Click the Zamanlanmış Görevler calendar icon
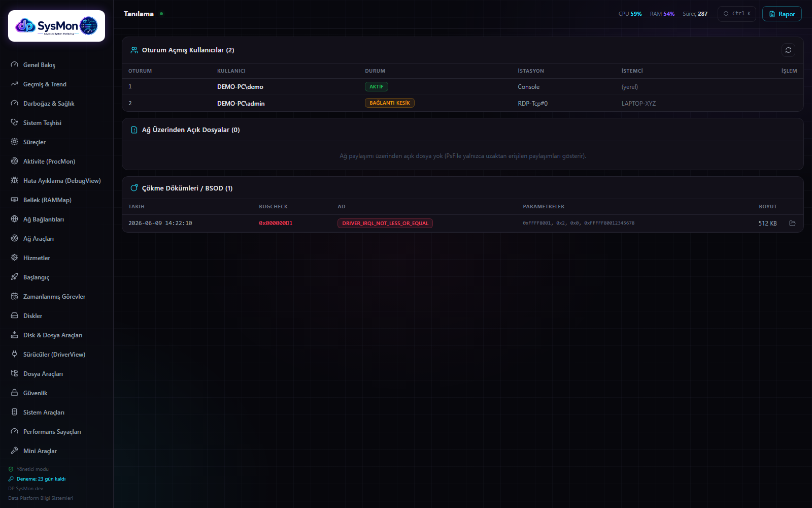Viewport: 812px width, 508px height. (14, 296)
